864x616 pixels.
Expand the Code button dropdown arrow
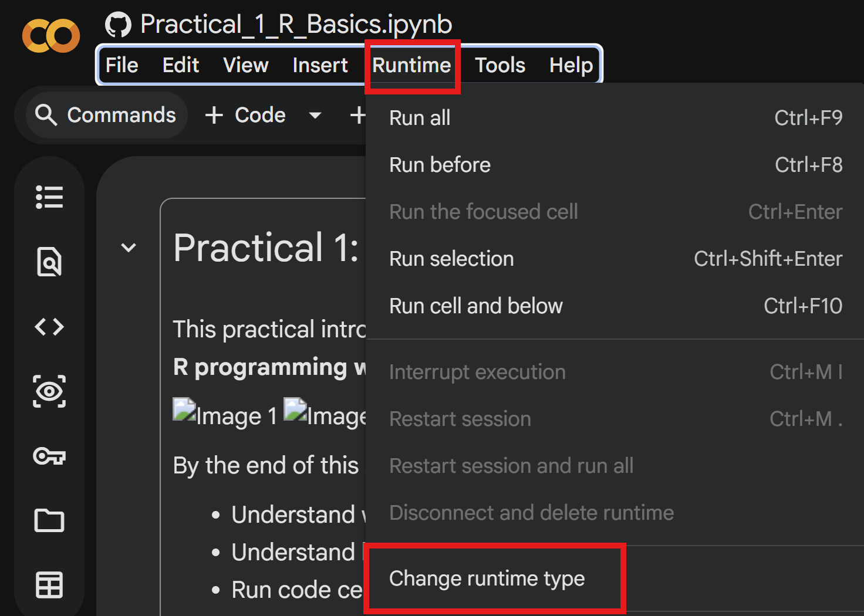[315, 115]
